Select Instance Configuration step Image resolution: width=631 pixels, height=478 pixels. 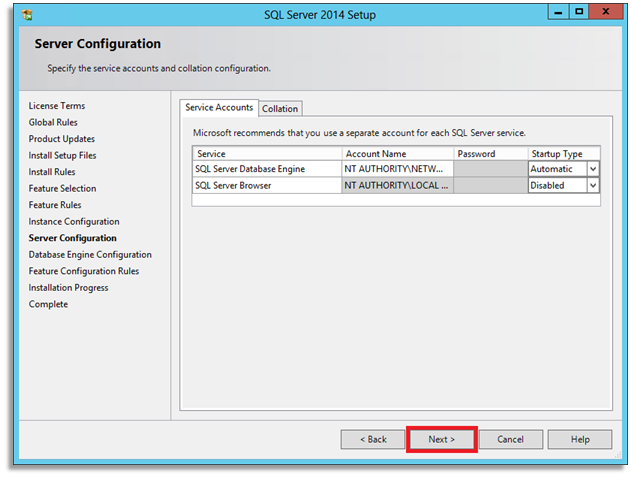74,222
